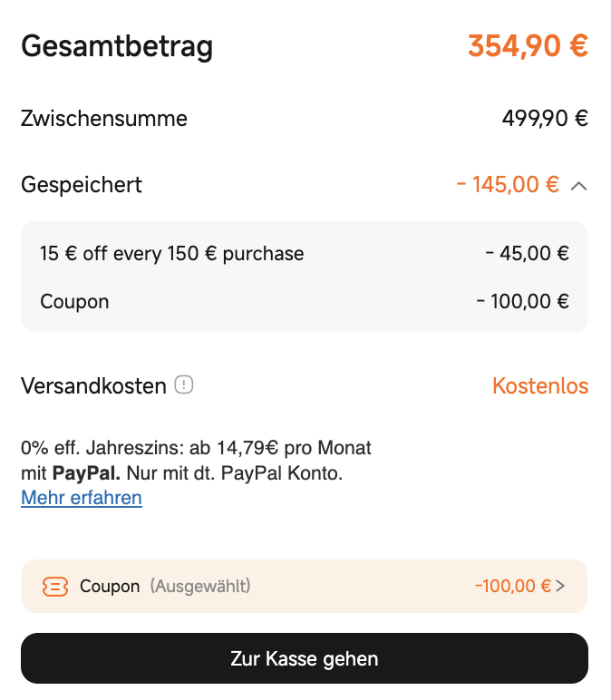Open the Mehr erfahren link
This screenshot has height=700, width=611.
82,498
